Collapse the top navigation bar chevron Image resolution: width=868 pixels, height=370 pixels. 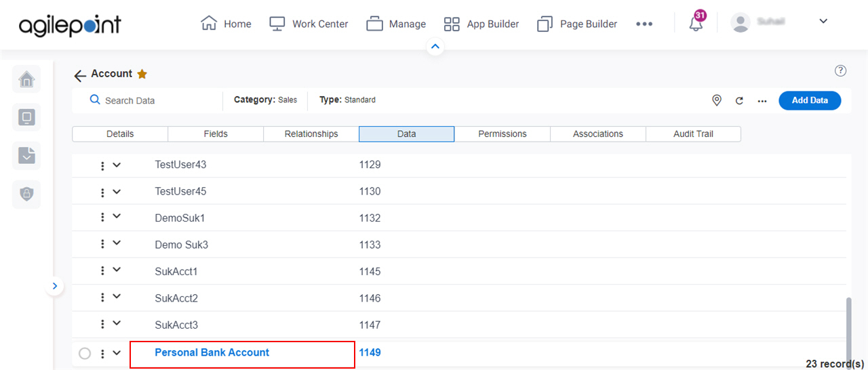435,47
